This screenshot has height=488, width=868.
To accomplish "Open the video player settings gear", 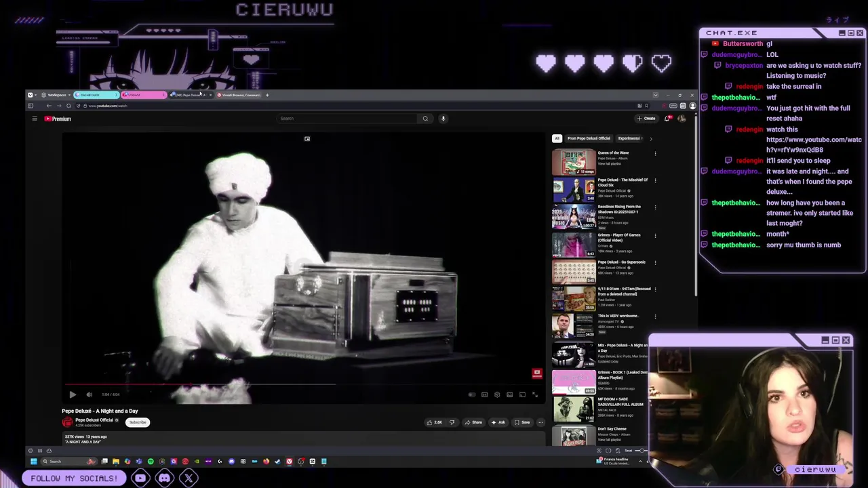I will click(497, 394).
